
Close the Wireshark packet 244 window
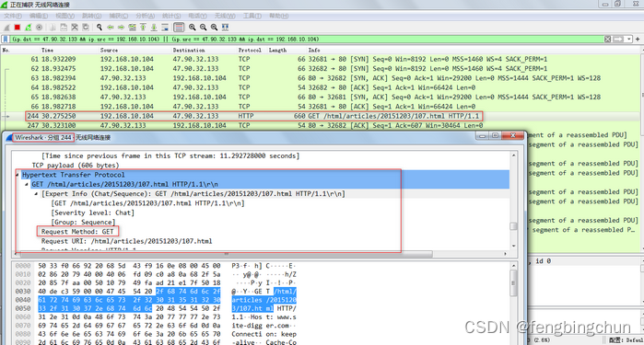point(512,136)
